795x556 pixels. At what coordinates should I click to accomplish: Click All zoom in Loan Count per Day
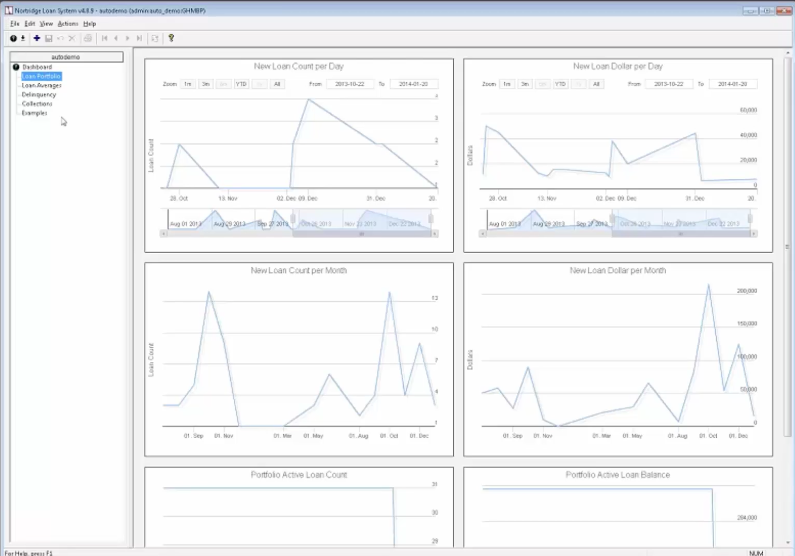277,84
